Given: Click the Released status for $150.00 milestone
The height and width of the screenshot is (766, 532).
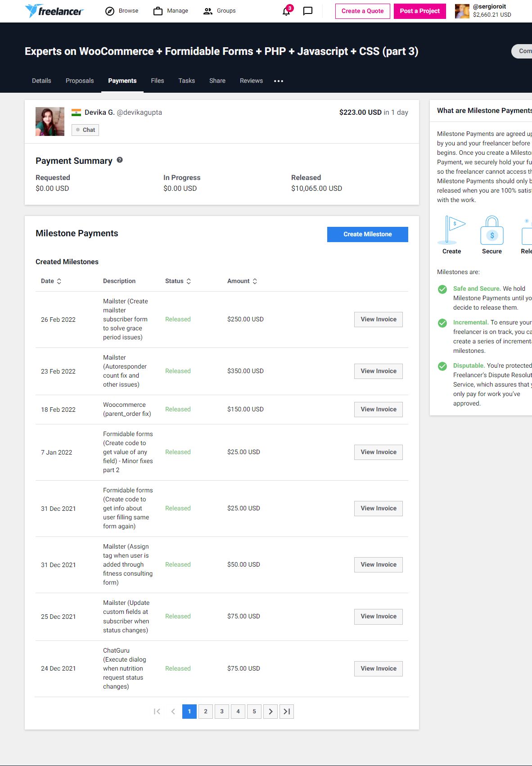Looking at the screenshot, I should [x=178, y=410].
